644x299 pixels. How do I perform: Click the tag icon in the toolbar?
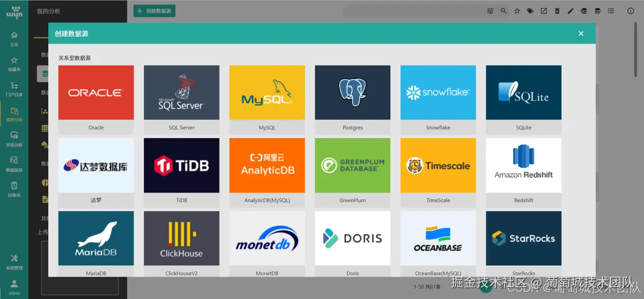[x=530, y=11]
